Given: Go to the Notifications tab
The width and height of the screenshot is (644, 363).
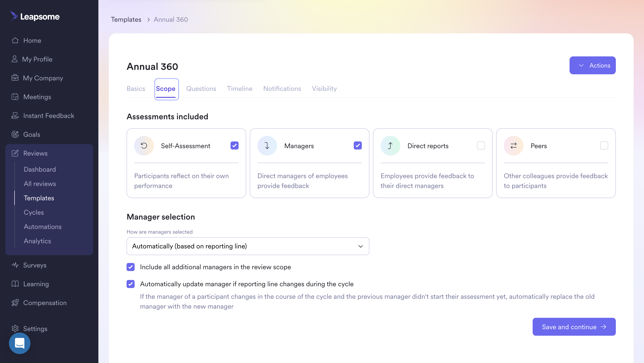Looking at the screenshot, I should 282,89.
